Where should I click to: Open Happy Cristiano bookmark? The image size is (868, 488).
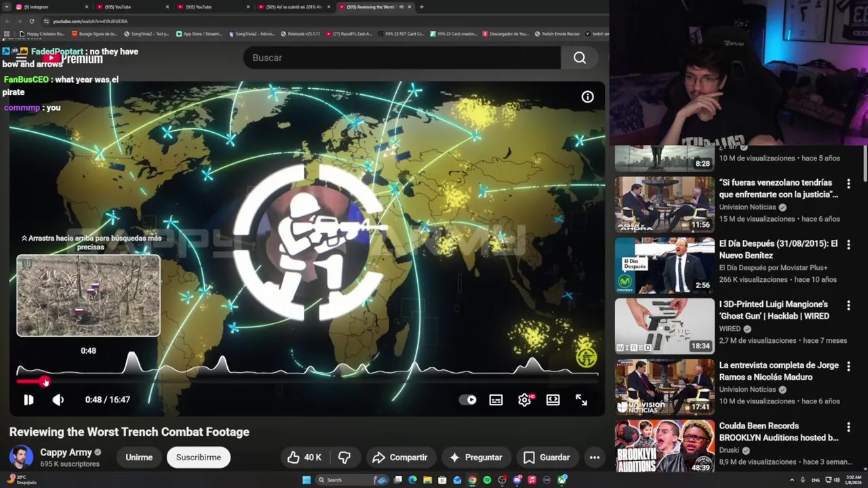pyautogui.click(x=42, y=34)
